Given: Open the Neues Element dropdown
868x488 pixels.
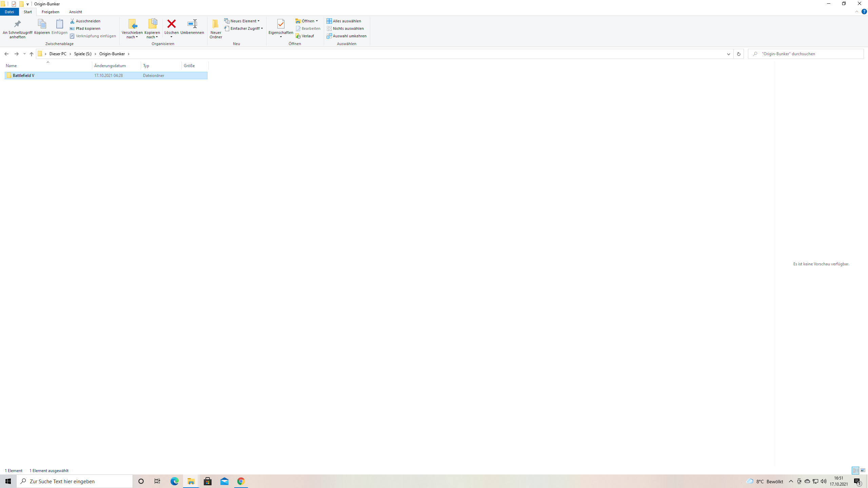Looking at the screenshot, I should (x=242, y=21).
